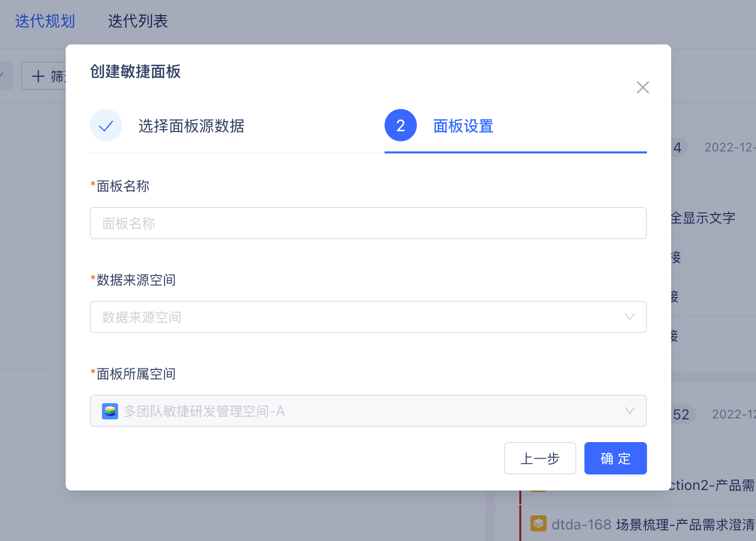Image resolution: width=756 pixels, height=541 pixels.
Task: Click the 面板所属空间 selected workspace field
Action: click(x=368, y=411)
